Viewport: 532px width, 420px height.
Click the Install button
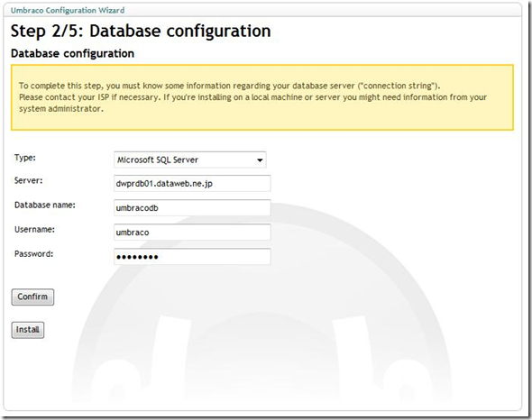[28, 330]
